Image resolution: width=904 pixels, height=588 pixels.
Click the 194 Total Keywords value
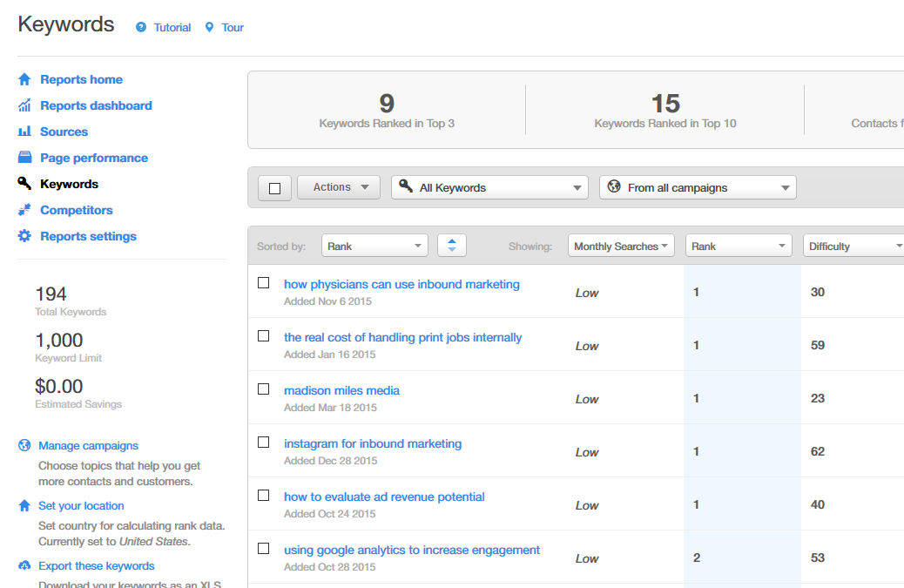pos(51,294)
